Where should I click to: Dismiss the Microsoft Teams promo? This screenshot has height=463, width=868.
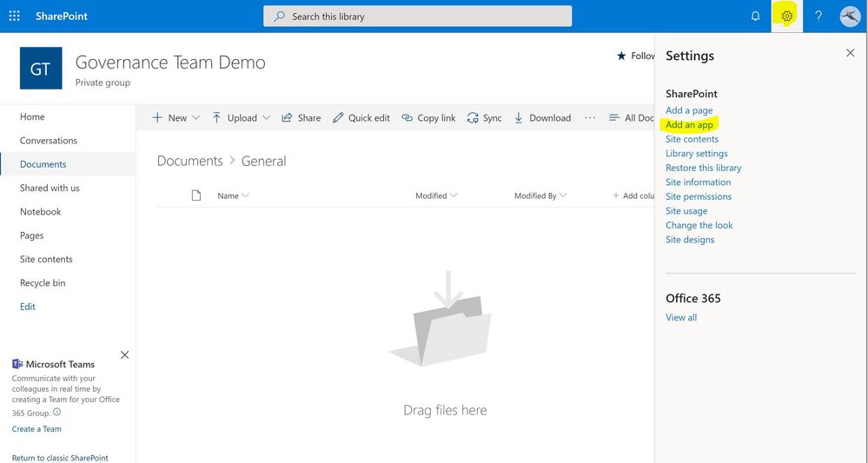(x=124, y=354)
